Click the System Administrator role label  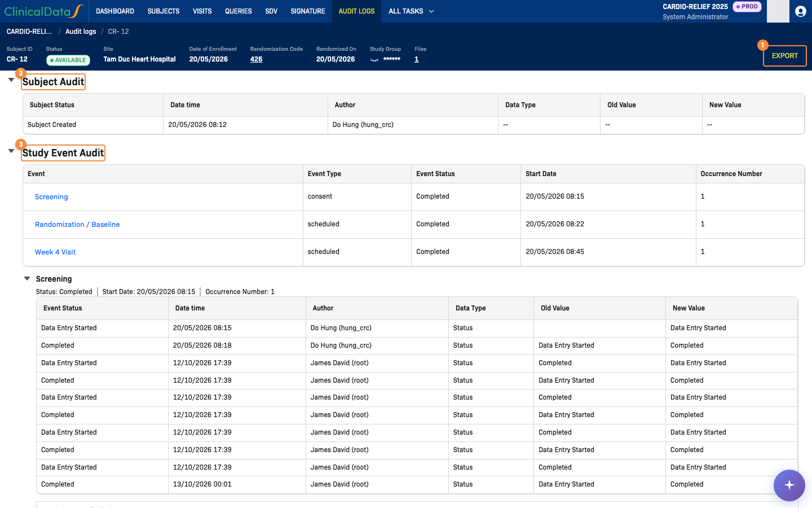(695, 17)
